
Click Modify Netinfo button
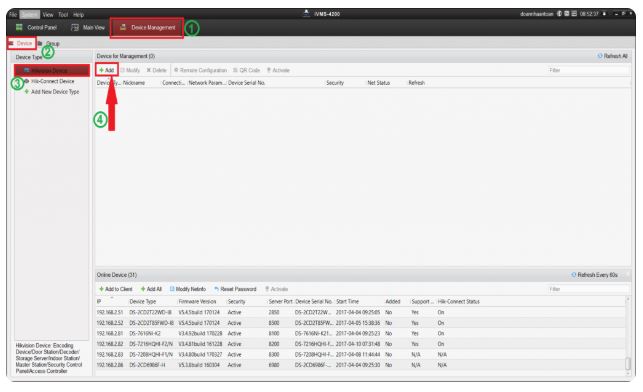[x=188, y=289]
